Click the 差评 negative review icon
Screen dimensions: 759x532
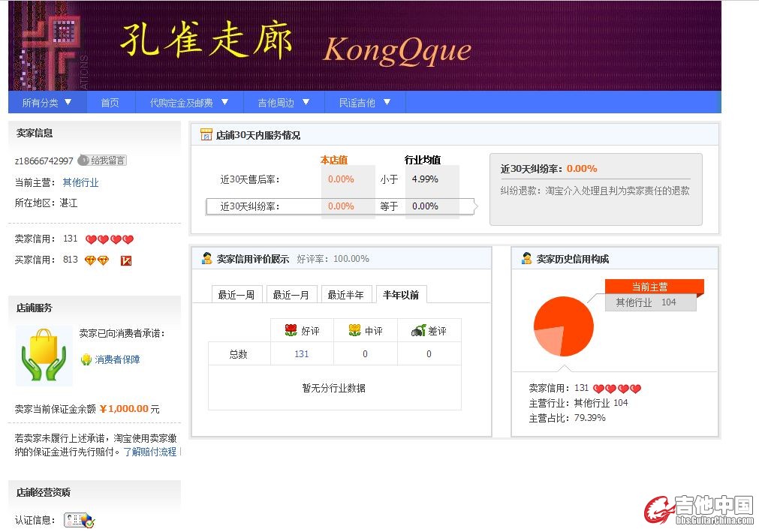click(418, 330)
